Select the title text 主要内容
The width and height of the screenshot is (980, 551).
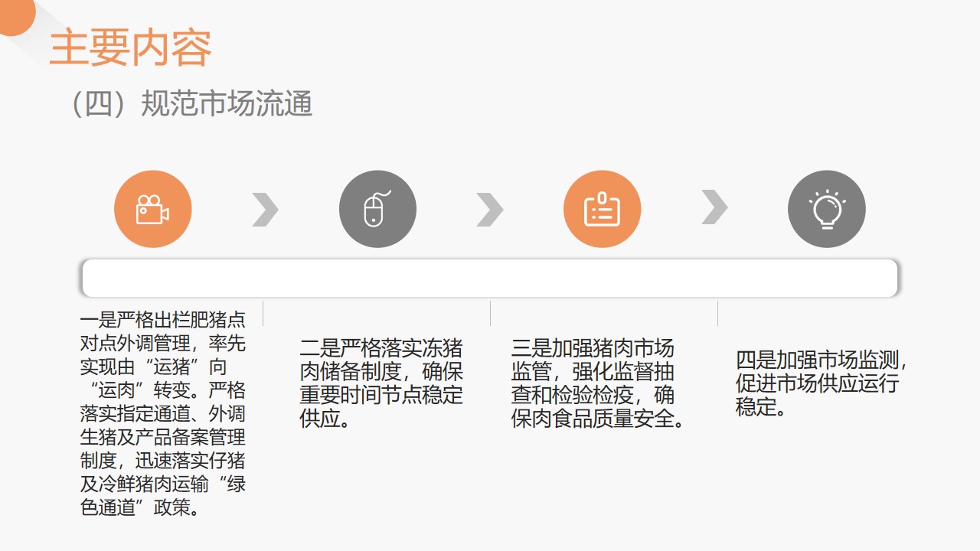[130, 48]
